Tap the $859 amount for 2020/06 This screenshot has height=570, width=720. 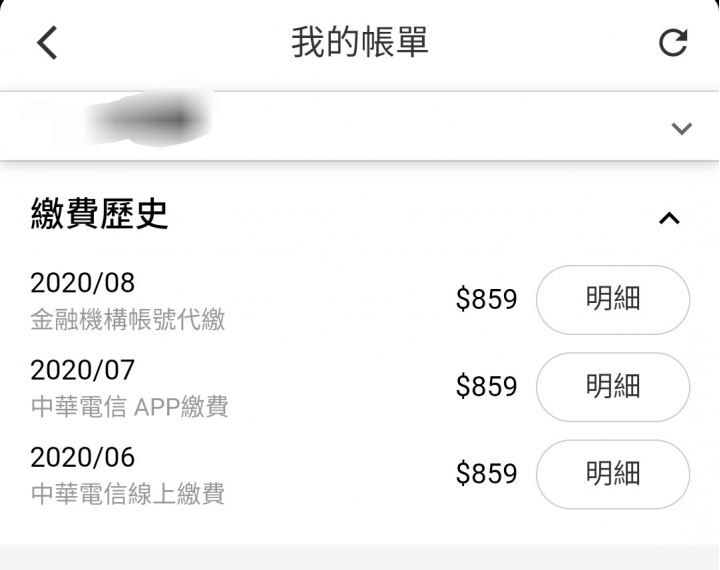tap(486, 474)
